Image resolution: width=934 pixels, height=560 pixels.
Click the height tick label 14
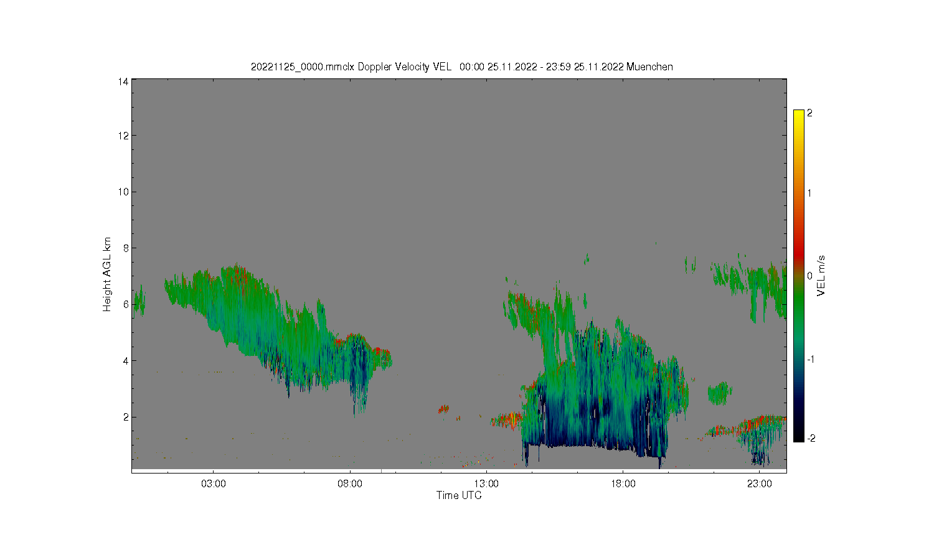point(123,81)
